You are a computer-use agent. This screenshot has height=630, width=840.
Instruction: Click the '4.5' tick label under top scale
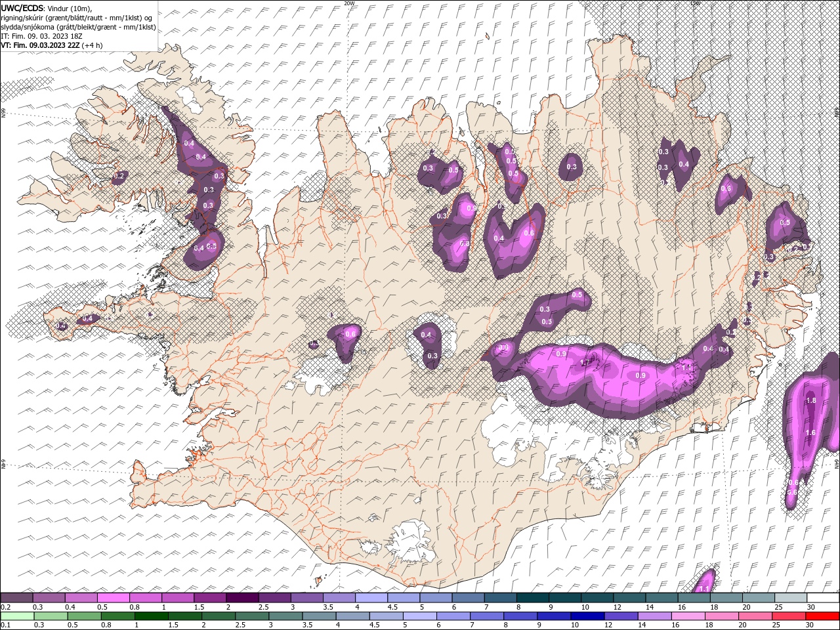coord(392,607)
